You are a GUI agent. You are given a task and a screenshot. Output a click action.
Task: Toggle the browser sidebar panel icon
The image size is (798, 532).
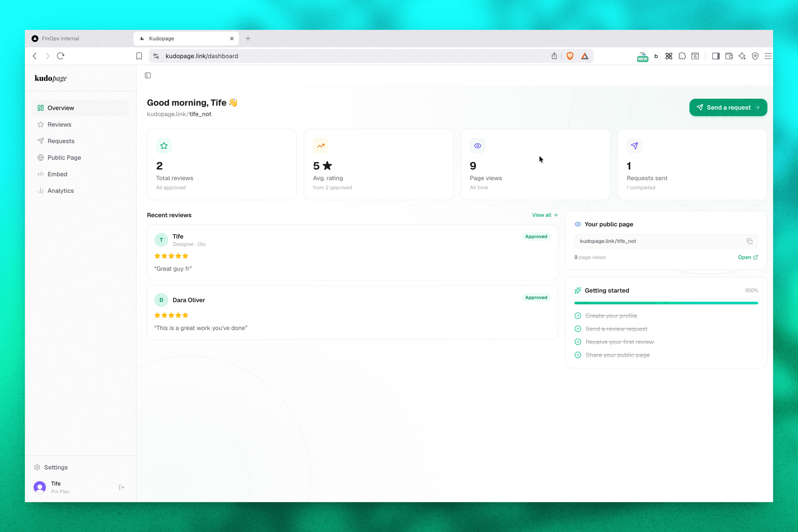click(x=716, y=56)
